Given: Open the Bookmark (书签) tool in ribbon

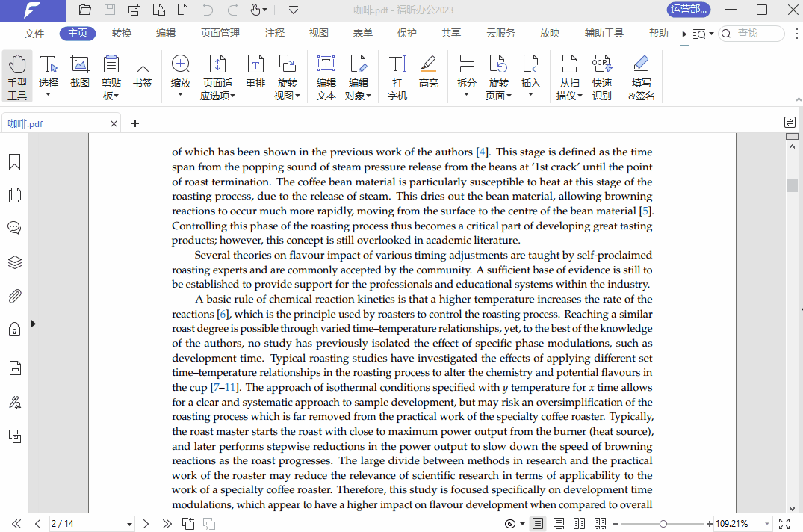Looking at the screenshot, I should click(143, 70).
